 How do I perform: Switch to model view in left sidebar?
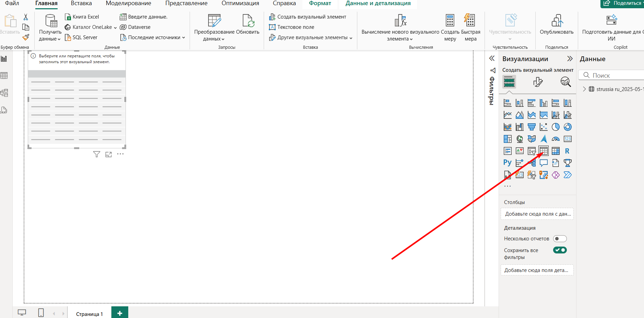(4, 93)
